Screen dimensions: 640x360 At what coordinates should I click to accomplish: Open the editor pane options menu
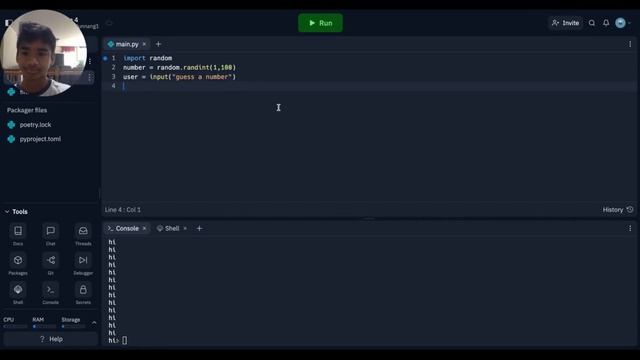(x=630, y=44)
